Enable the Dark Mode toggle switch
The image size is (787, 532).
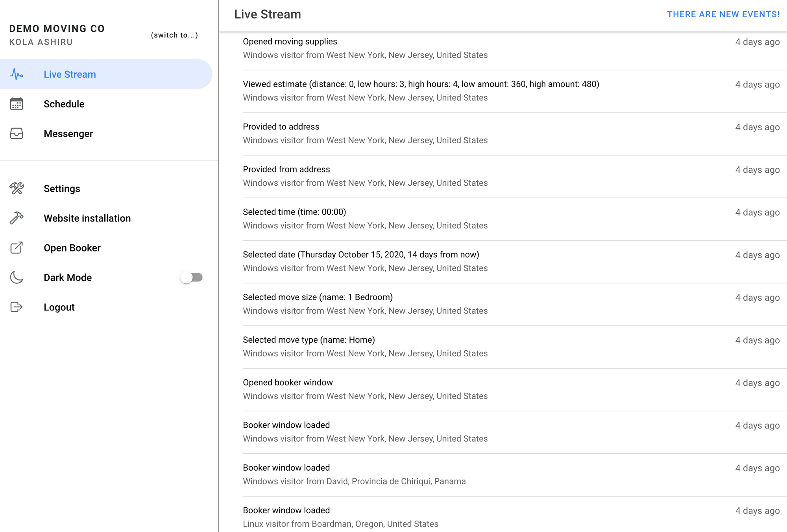tap(192, 277)
